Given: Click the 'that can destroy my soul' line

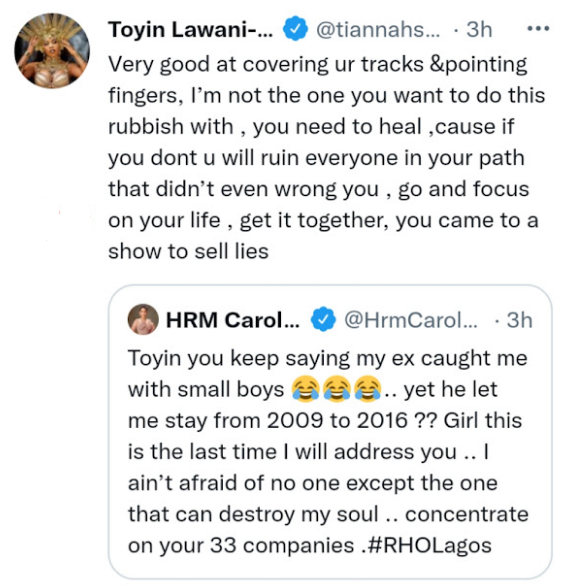Looking at the screenshot, I should (328, 514).
